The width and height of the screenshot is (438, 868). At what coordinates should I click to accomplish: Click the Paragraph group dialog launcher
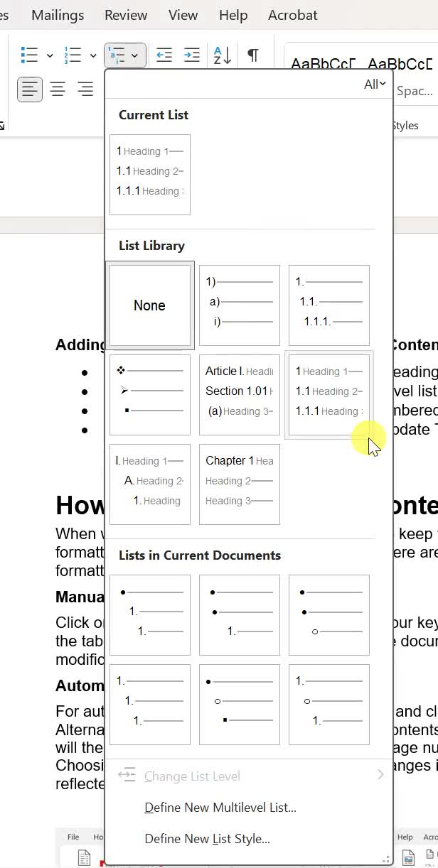1,126
